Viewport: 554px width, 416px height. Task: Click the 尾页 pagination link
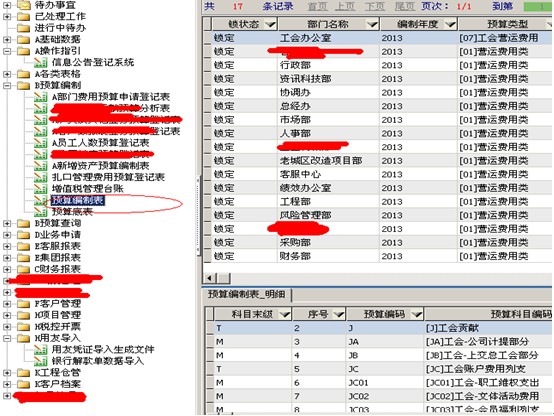pos(405,6)
